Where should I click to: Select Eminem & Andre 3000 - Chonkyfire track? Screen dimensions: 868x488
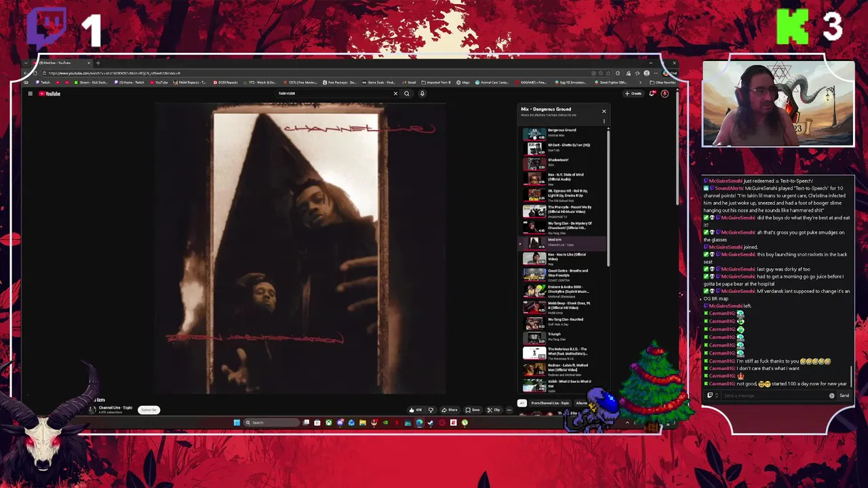564,291
